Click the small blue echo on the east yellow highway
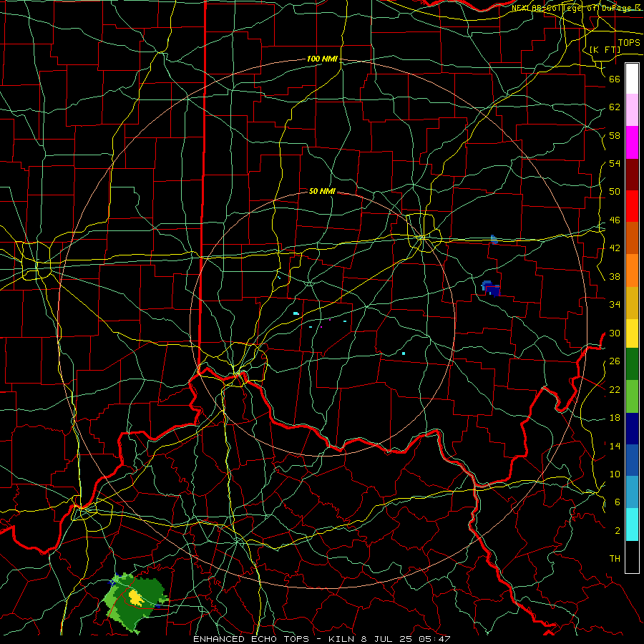 [494, 240]
